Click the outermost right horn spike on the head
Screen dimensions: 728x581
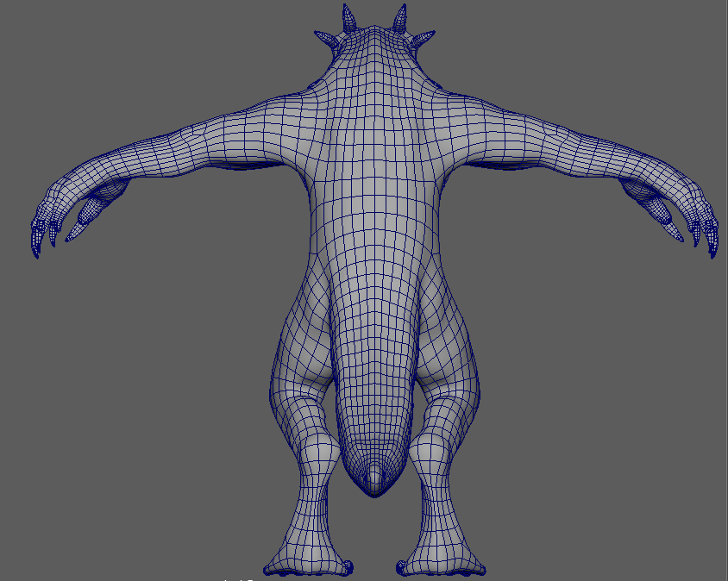(421, 40)
